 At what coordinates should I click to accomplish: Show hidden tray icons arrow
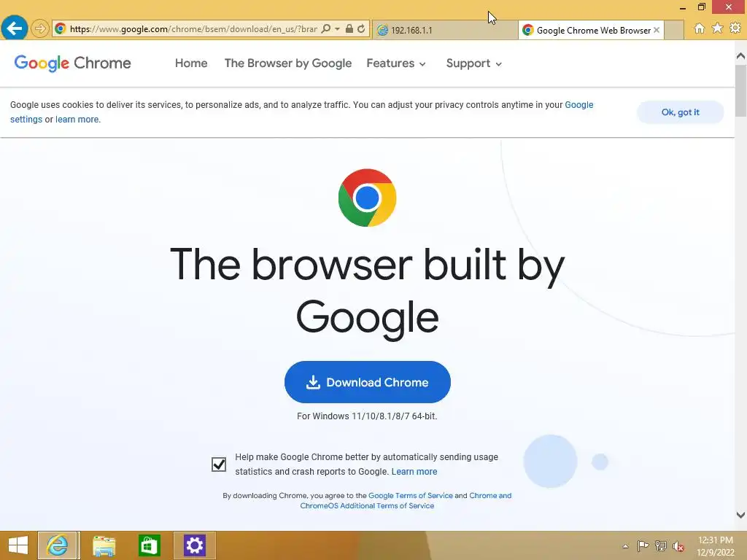pos(625,546)
